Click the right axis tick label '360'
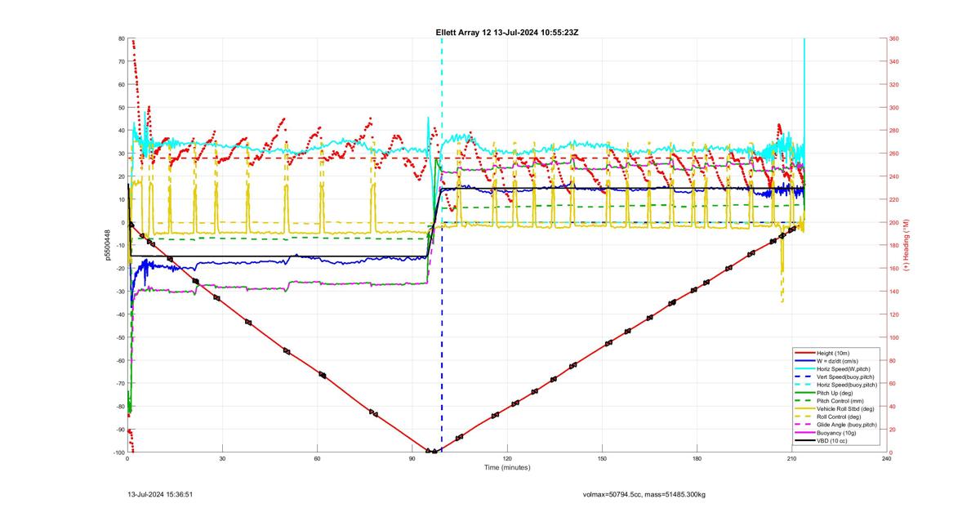The width and height of the screenshot is (980, 508). point(894,38)
